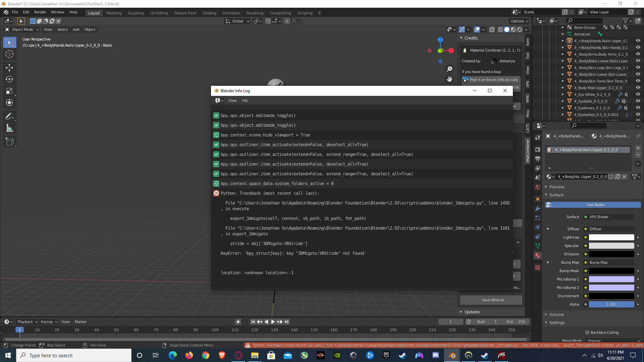Click the Bump Map link field
This screenshot has height=362, width=644.
608,262
